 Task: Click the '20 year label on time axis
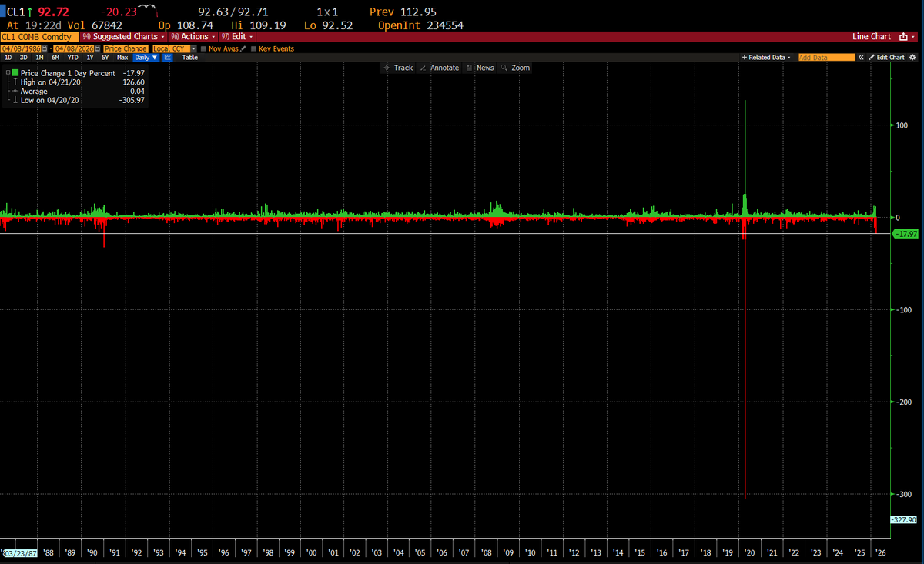(x=751, y=552)
